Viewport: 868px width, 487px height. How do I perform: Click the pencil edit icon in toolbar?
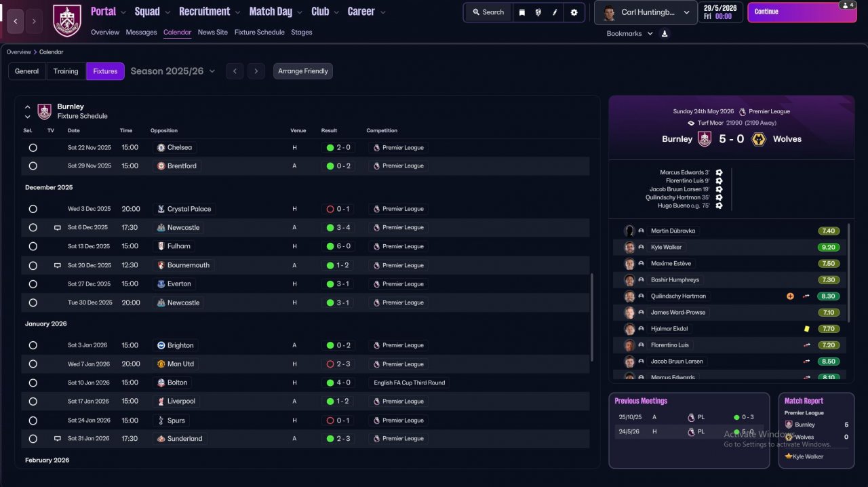(555, 12)
